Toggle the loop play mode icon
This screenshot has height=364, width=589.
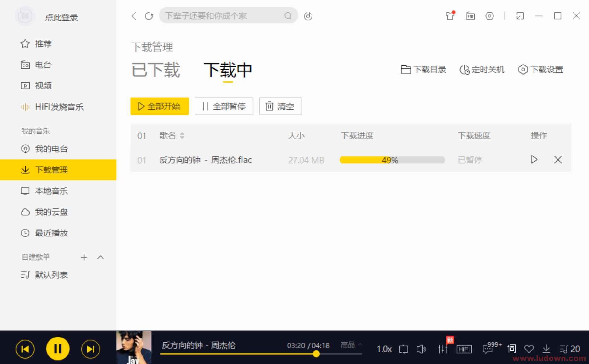403,349
